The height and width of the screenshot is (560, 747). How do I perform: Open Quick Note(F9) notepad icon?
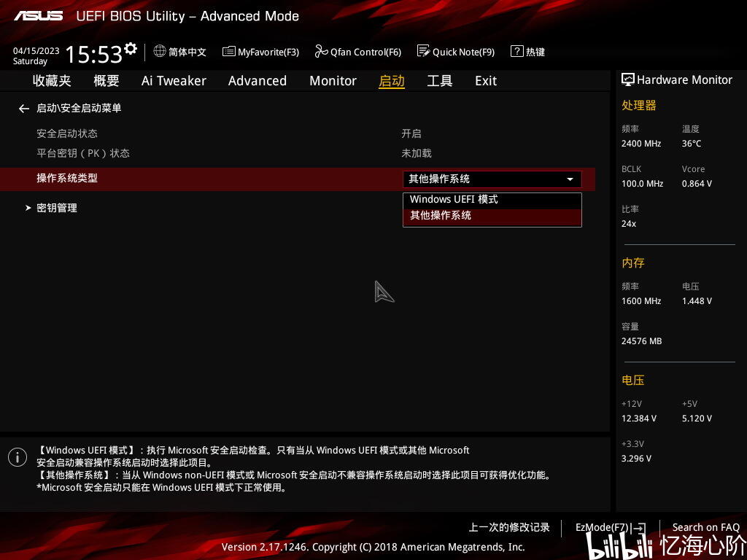(423, 51)
